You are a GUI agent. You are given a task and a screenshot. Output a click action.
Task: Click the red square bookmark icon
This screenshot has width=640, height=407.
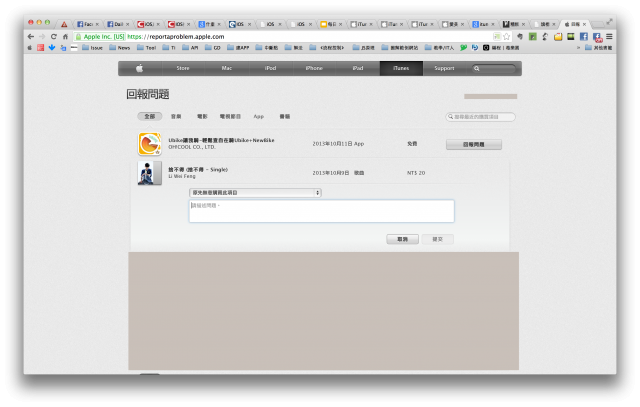tap(40, 48)
